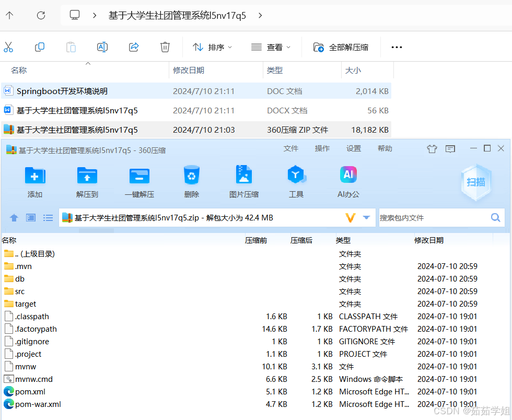Click the skin shirt icon in 360压缩 title bar
Viewport: 512px width, 420px height.
[x=432, y=149]
